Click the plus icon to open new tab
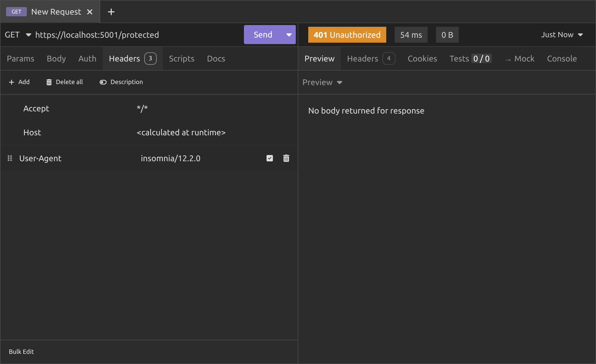This screenshot has height=364, width=596. [111, 12]
